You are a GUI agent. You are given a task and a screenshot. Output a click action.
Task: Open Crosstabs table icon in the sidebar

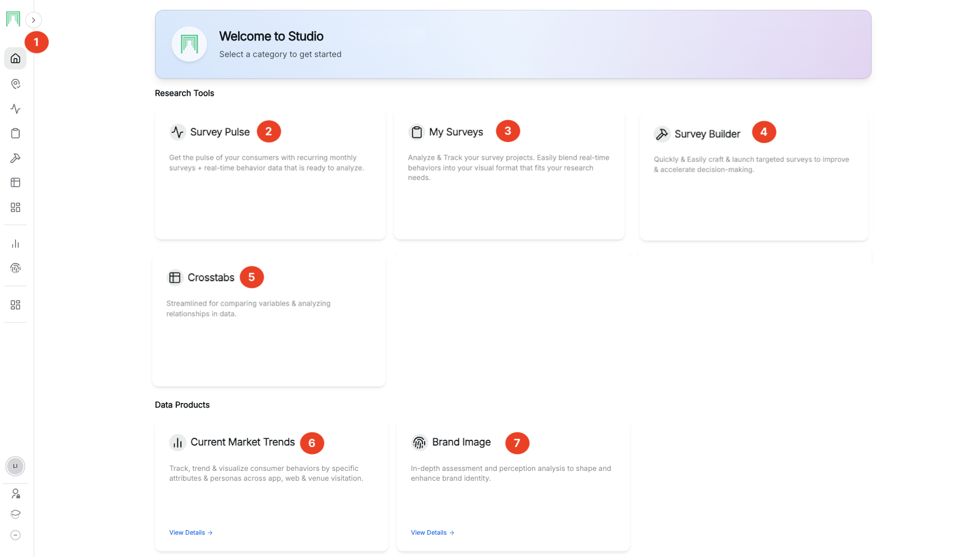point(16,183)
